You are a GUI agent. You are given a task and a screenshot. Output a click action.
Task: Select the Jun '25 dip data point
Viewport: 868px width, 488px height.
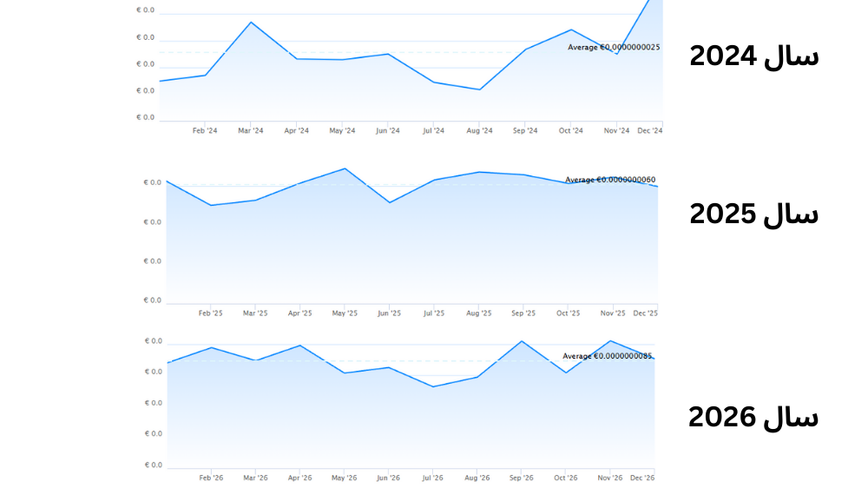coord(390,202)
